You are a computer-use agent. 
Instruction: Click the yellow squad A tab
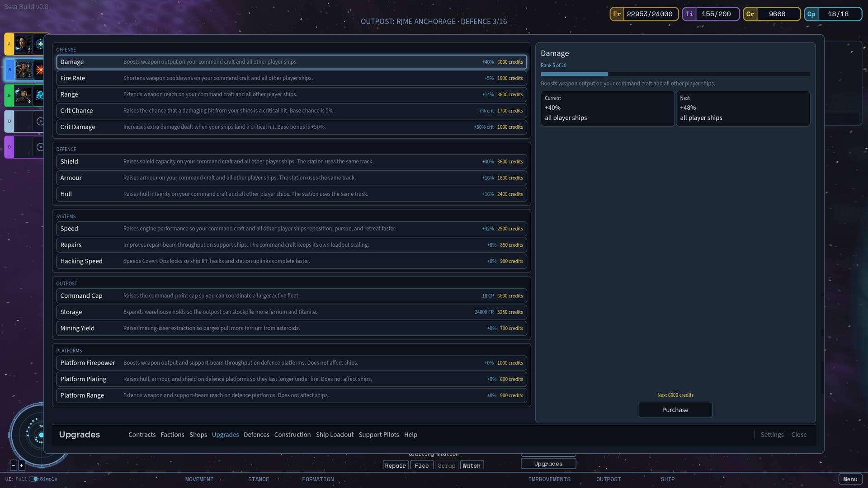[9, 44]
